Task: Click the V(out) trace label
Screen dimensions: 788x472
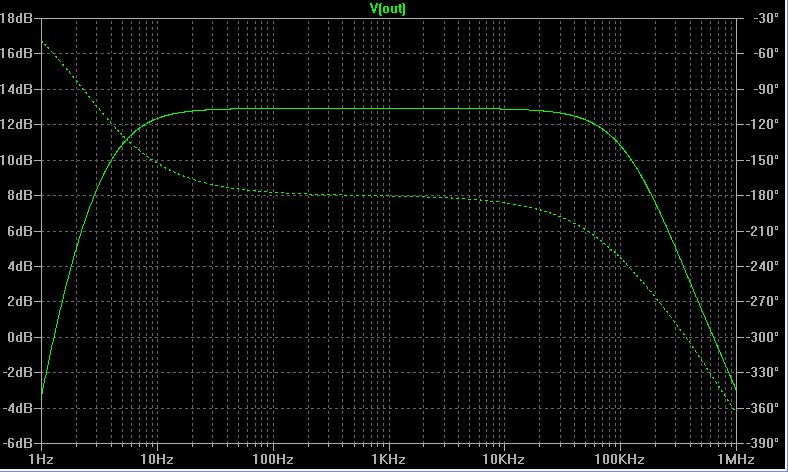Action: pyautogui.click(x=387, y=9)
